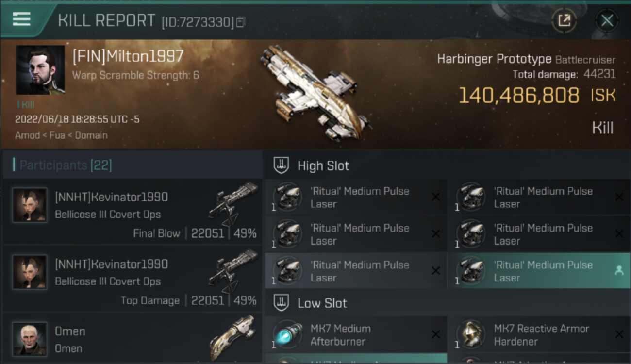Share the kill report externally
The width and height of the screenshot is (631, 364).
pyautogui.click(x=564, y=20)
